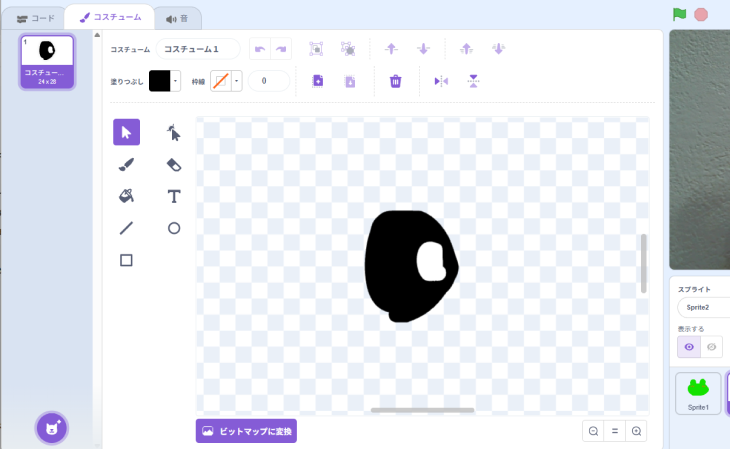730x450 pixels.
Task: Select the Line tool
Action: click(x=126, y=228)
